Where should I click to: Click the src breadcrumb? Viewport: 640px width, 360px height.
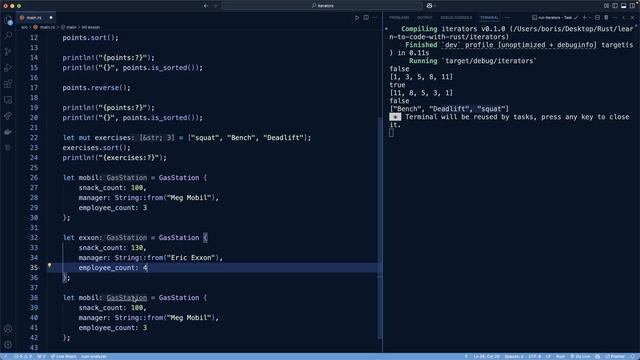[24, 27]
